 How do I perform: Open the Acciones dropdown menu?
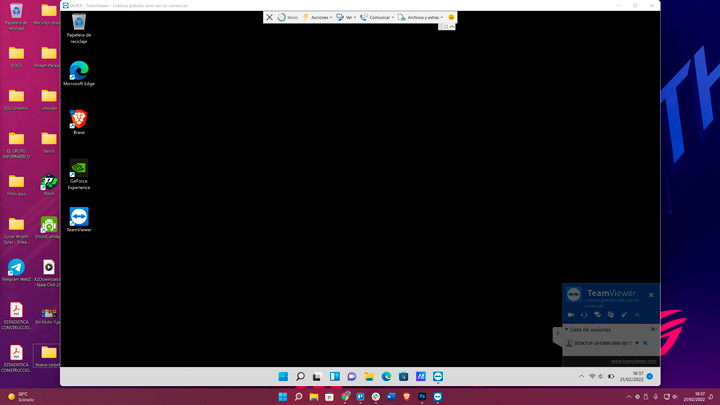tap(317, 17)
